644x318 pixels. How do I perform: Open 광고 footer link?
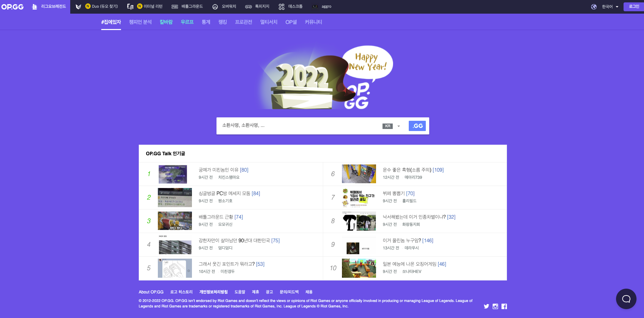(269, 292)
